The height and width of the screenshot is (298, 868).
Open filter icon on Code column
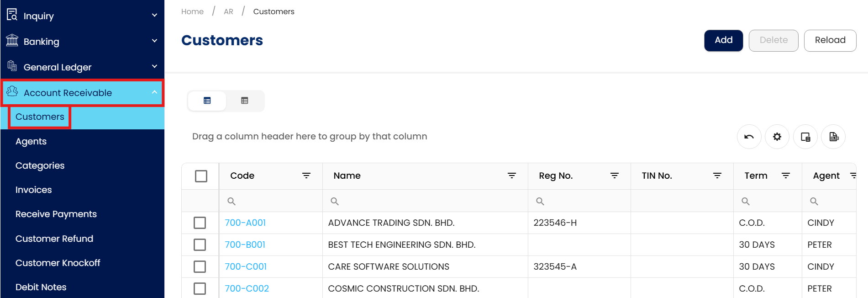(x=306, y=176)
